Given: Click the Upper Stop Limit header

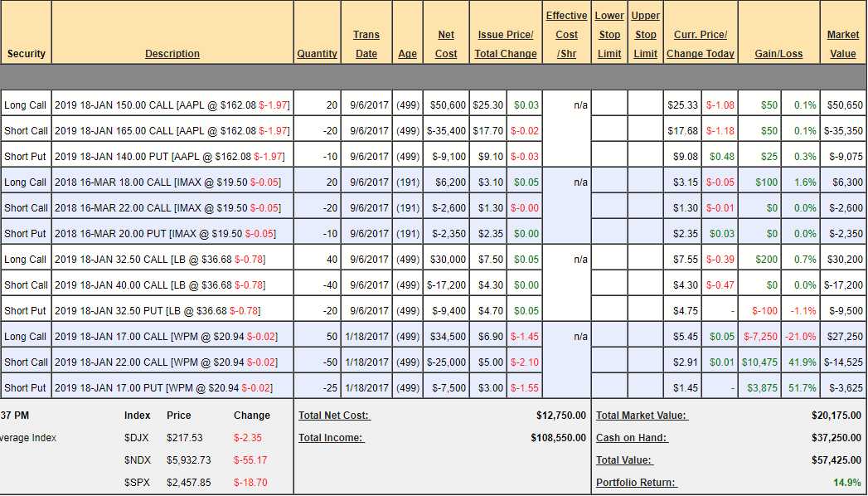Looking at the screenshot, I should point(645,34).
